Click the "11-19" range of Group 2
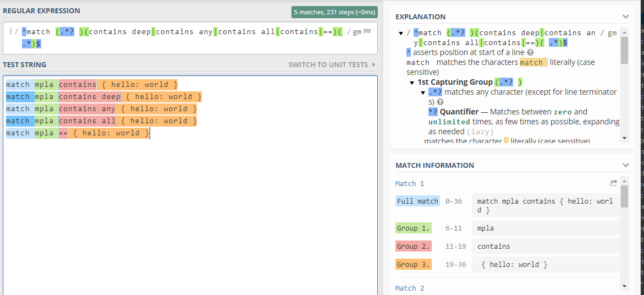The height and width of the screenshot is (295, 644). coord(456,246)
